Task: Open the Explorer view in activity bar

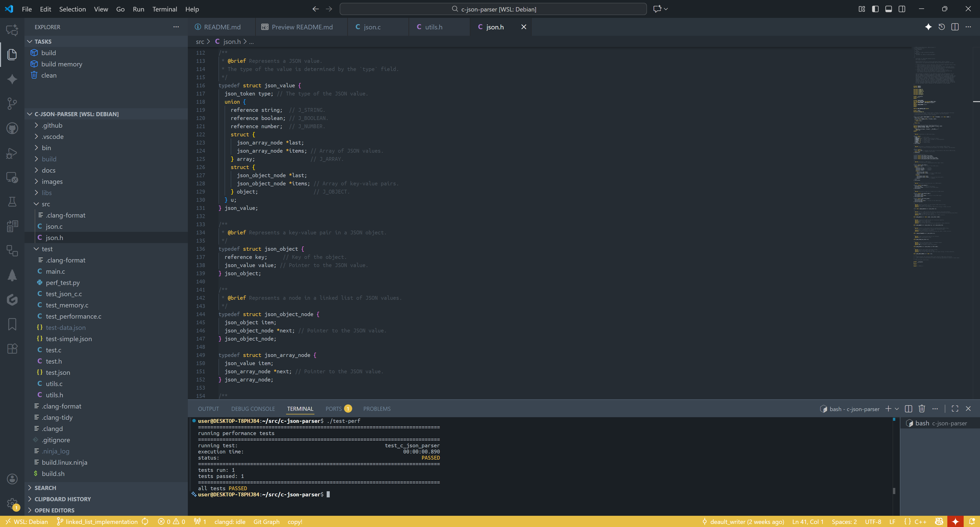Action: tap(12, 54)
